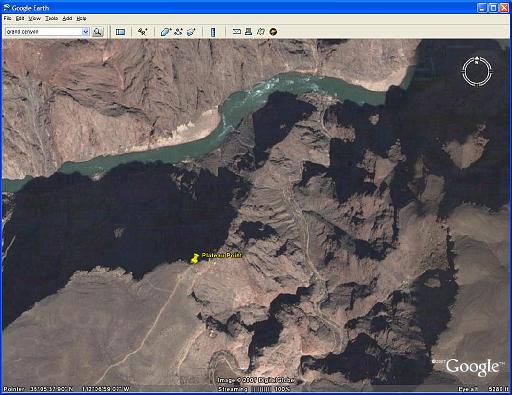Screen dimensions: 512x395
Task: Open the Help menu
Action: (81, 18)
